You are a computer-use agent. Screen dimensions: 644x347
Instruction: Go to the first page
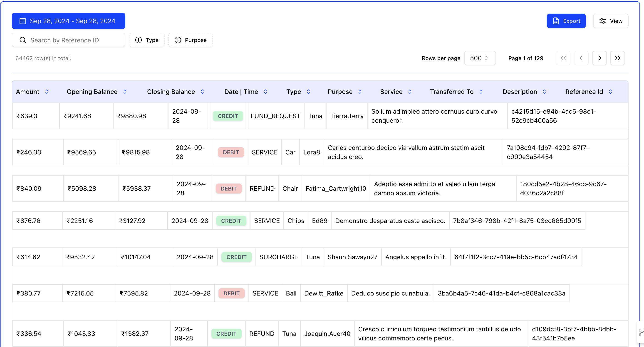(x=563, y=58)
